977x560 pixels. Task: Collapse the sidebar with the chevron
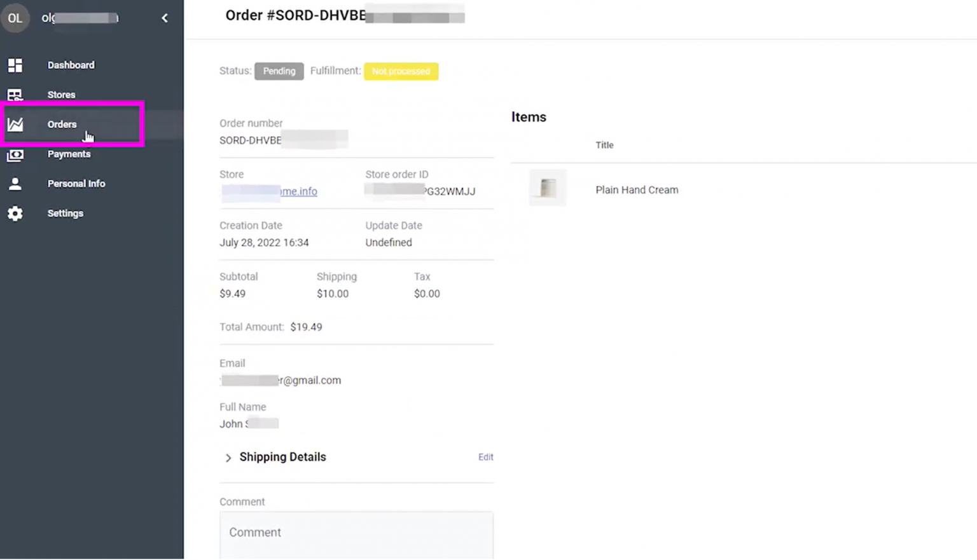(164, 18)
